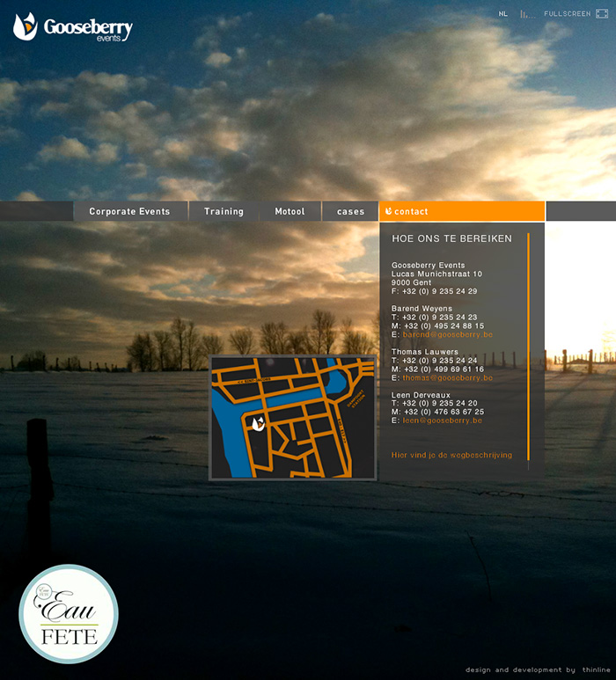Click 'HOE ONS TE BEREIKEN' heading
This screenshot has width=616, height=680.
click(x=451, y=238)
